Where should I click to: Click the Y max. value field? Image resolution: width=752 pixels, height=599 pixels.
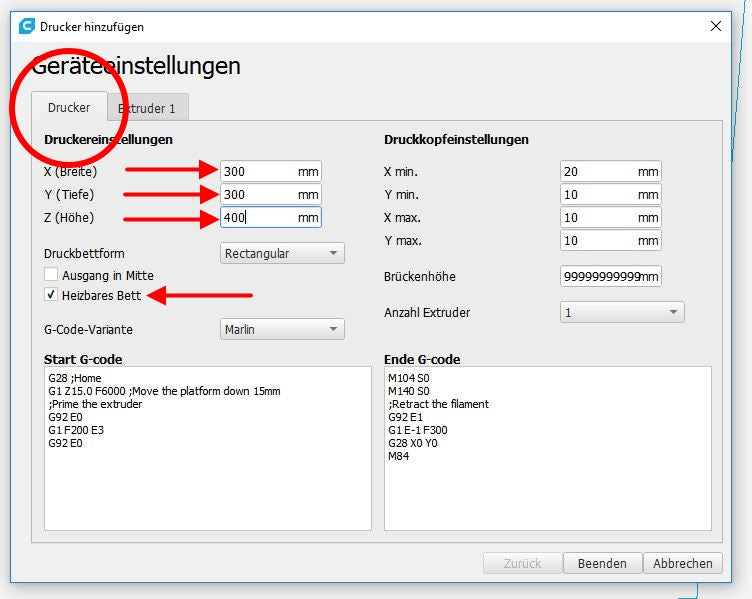611,240
